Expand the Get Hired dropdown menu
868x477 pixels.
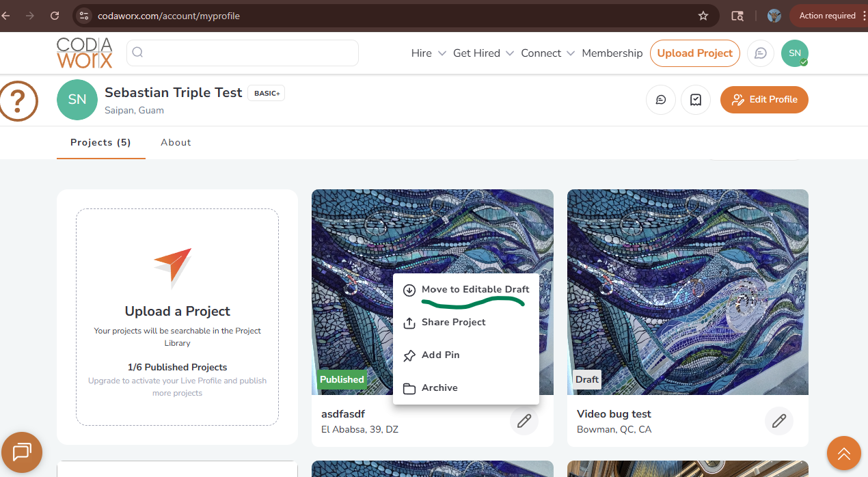click(x=483, y=53)
